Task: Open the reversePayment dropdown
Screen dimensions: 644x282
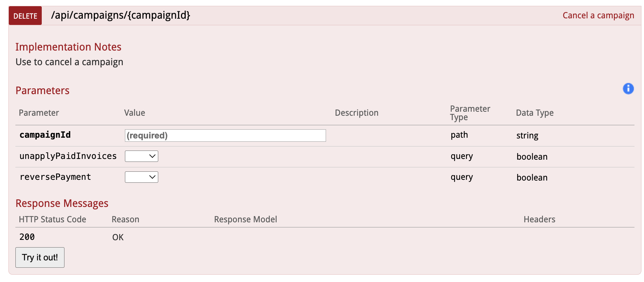Action: (141, 177)
